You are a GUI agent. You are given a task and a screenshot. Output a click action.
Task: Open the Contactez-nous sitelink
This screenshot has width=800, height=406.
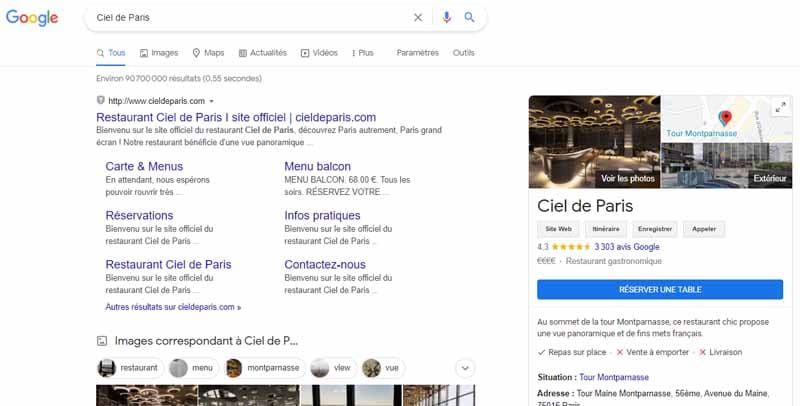click(x=325, y=264)
